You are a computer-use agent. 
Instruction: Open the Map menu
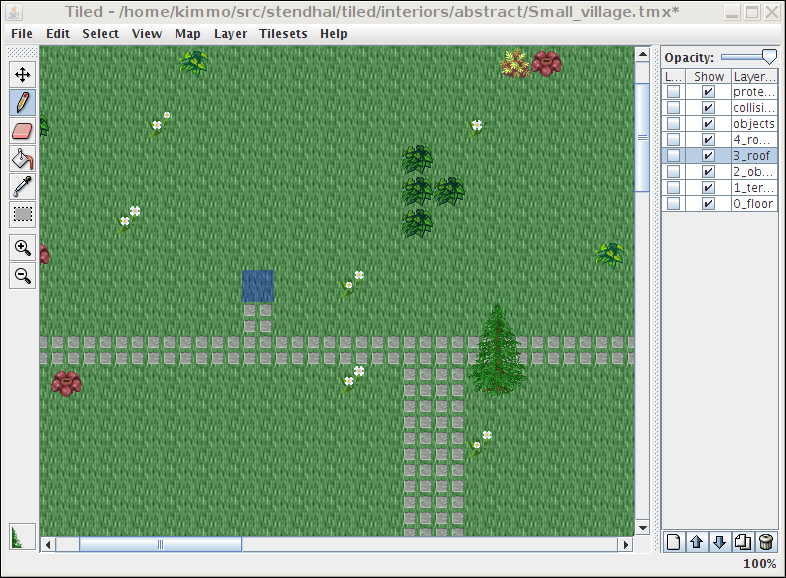click(188, 33)
